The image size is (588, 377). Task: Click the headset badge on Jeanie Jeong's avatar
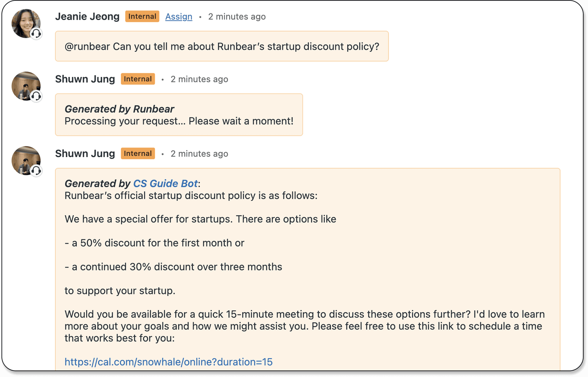(36, 33)
